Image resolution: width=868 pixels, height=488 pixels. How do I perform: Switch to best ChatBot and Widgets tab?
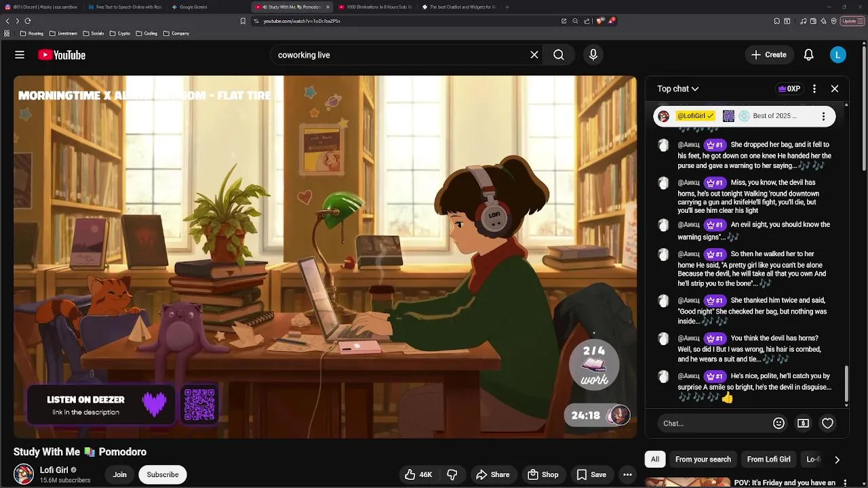pos(458,7)
